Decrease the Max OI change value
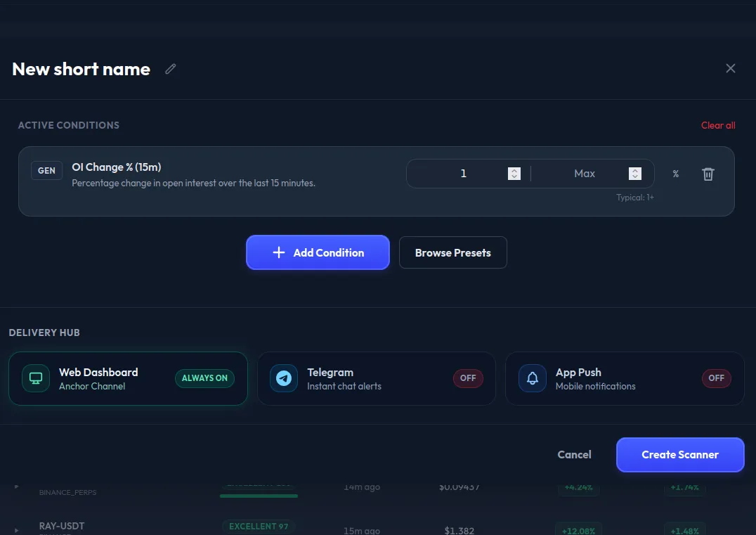Viewport: 756px width, 535px height. (x=635, y=176)
